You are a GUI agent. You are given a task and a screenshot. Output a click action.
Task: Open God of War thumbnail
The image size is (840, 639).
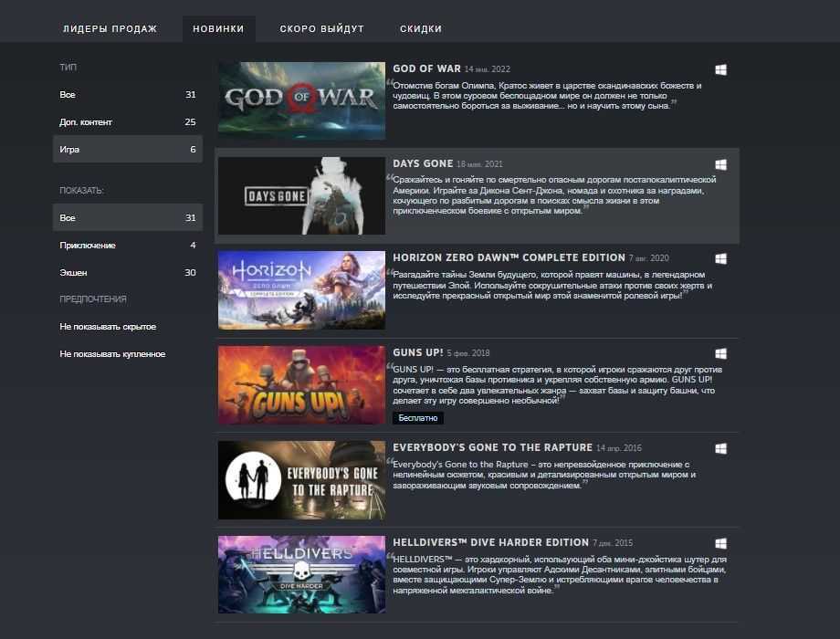301,100
